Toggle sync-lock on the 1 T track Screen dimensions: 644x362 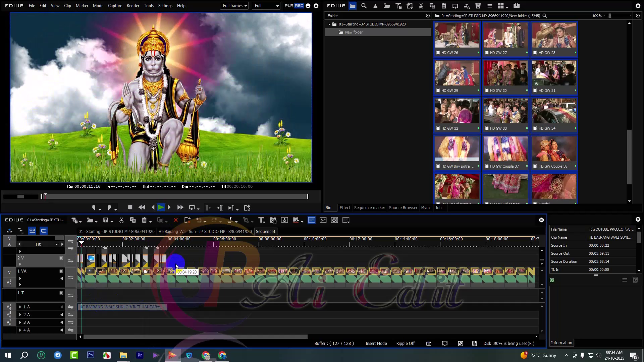70,296
